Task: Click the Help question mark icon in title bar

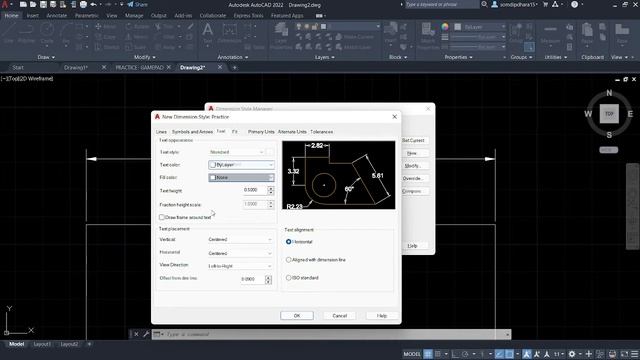Action: point(574,4)
